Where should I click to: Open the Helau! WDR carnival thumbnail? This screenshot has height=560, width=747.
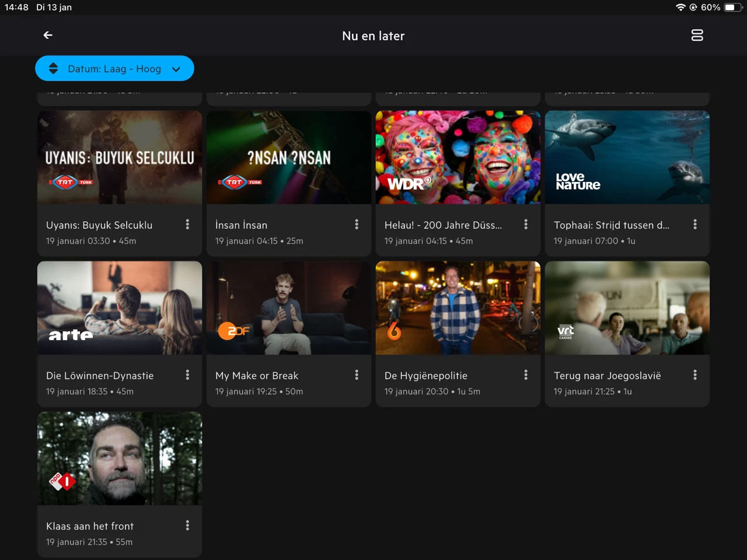pos(458,157)
